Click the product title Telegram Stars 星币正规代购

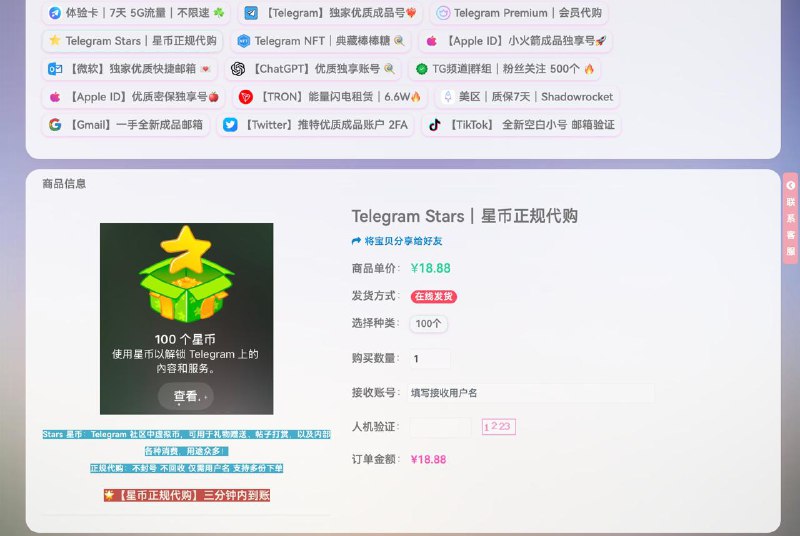tap(464, 216)
